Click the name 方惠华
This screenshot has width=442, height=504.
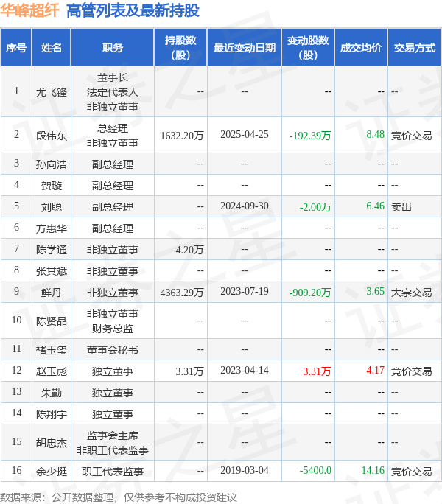pos(51,228)
